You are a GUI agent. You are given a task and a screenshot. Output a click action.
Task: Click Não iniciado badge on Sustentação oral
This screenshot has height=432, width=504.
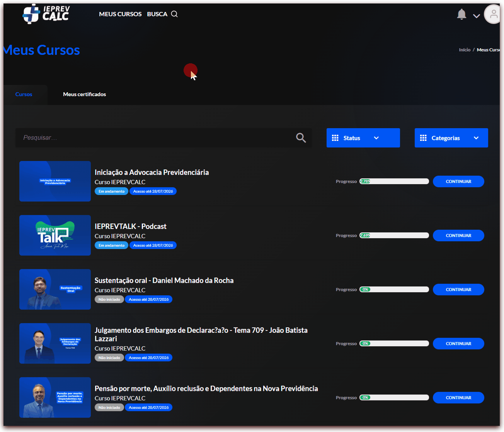point(109,299)
